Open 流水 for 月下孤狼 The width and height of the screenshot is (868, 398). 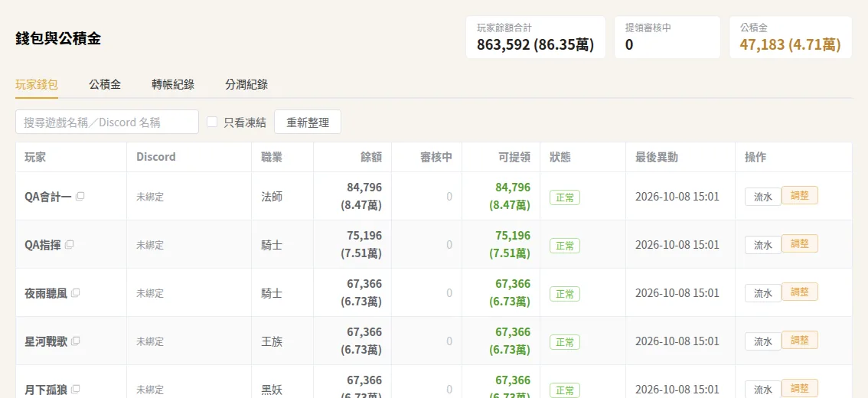tap(763, 389)
